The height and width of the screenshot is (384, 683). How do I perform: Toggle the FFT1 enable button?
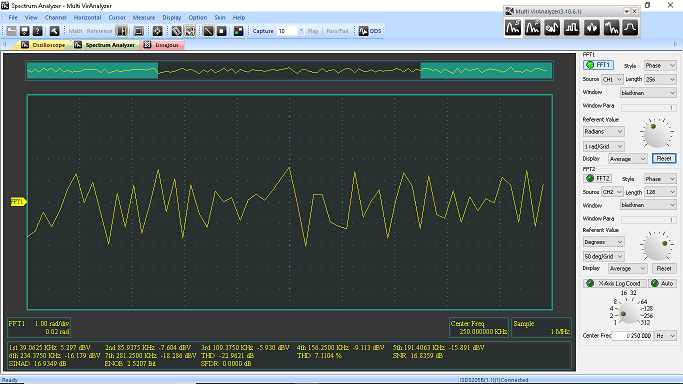598,65
